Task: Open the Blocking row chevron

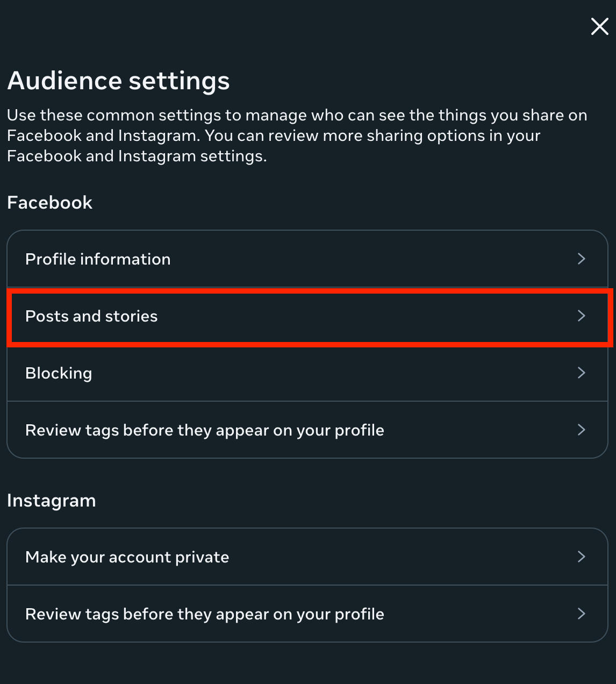Action: (x=581, y=373)
